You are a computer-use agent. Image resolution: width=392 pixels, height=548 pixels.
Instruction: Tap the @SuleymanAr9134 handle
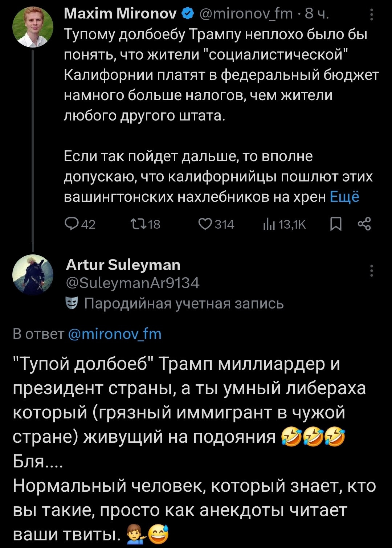pos(133,283)
